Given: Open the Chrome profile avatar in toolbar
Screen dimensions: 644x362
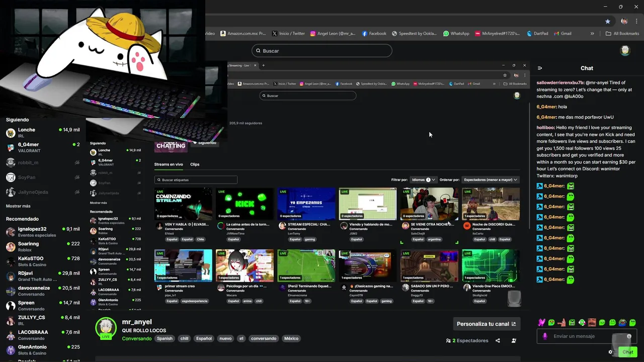Looking at the screenshot, I should point(624,21).
